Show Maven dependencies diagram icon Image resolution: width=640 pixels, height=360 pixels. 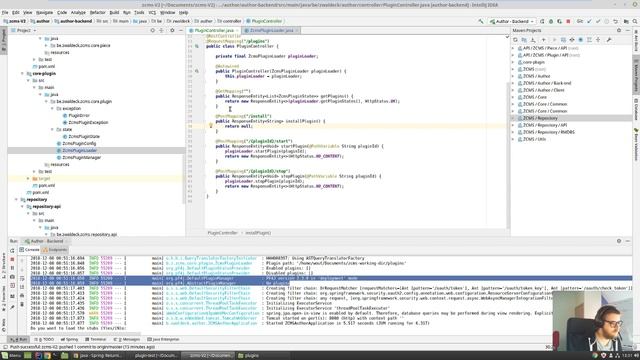(589, 40)
